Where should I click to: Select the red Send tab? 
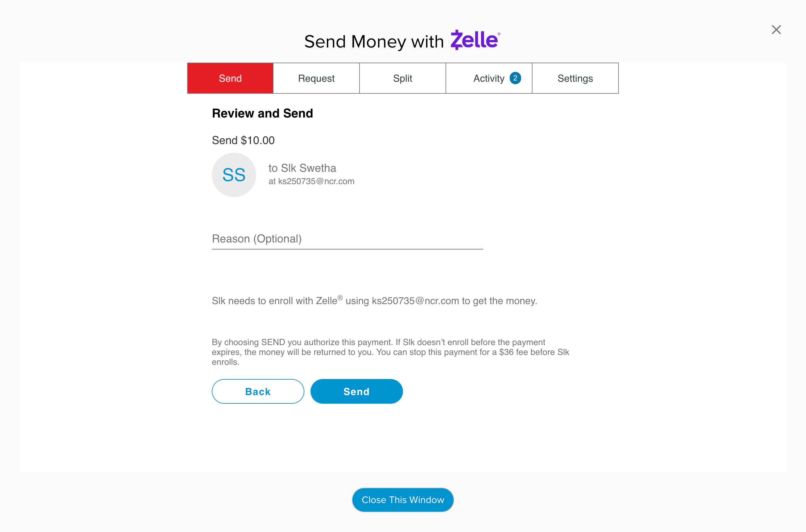230,78
